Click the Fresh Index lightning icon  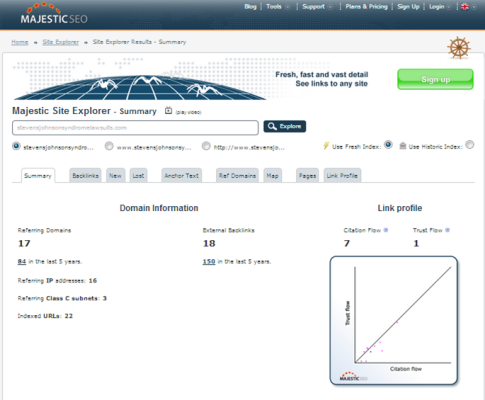(x=326, y=146)
